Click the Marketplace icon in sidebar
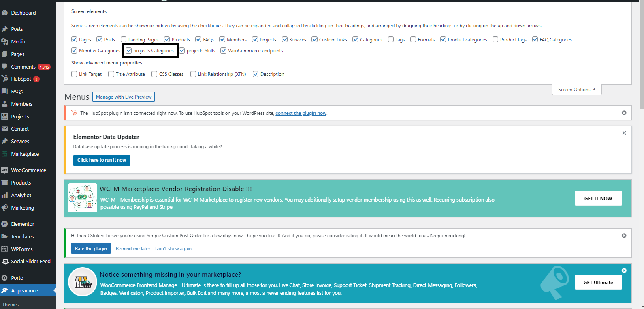The width and height of the screenshot is (644, 309). 5,154
